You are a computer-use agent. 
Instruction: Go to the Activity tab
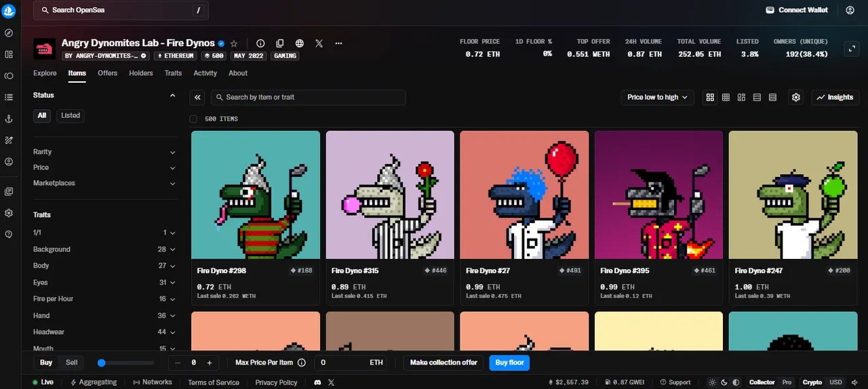pos(205,73)
